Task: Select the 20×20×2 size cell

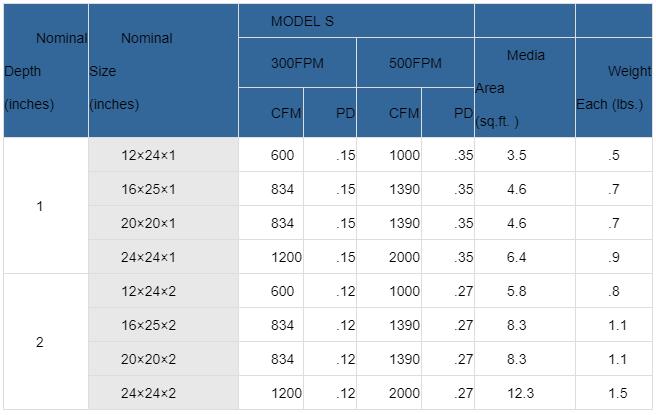Action: pos(163,359)
